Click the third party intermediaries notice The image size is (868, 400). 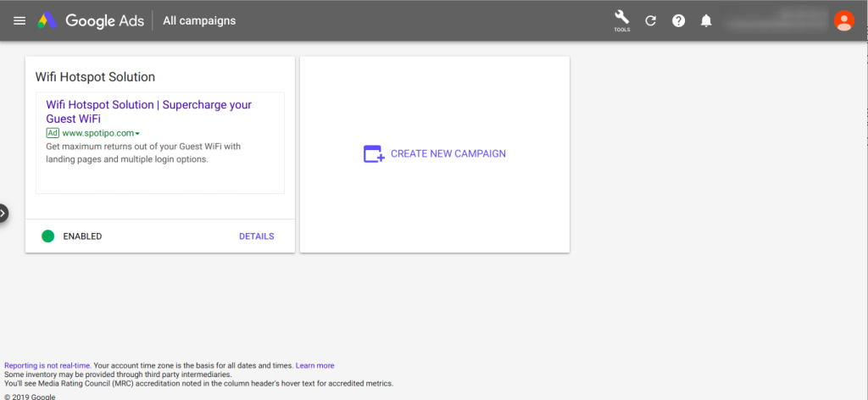pos(117,374)
